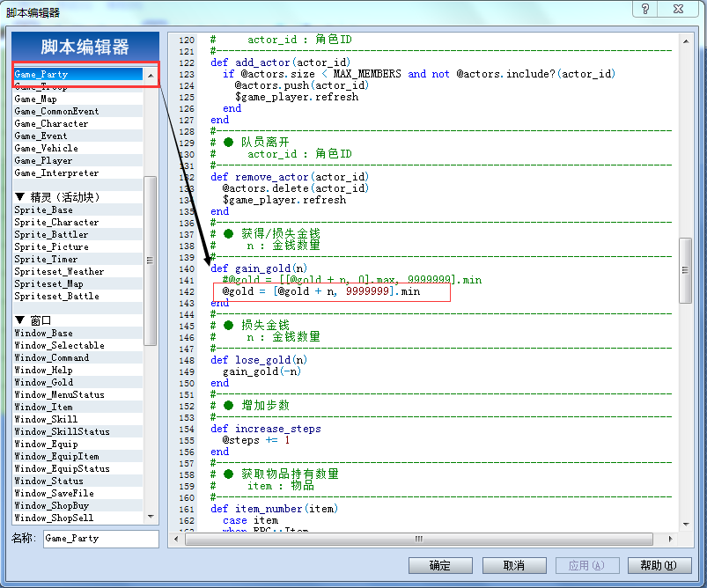The image size is (707, 588).
Task: Close the script editor window
Action: coord(678,9)
